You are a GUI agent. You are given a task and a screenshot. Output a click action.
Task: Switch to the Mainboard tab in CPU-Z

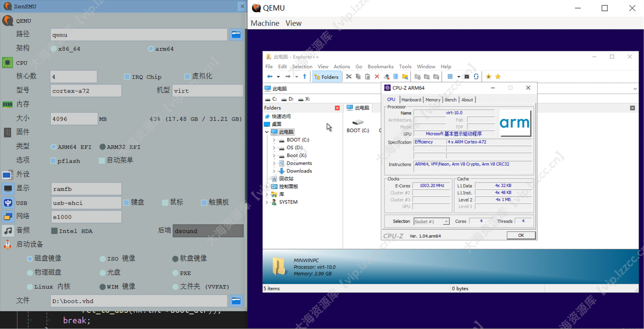[x=411, y=100]
